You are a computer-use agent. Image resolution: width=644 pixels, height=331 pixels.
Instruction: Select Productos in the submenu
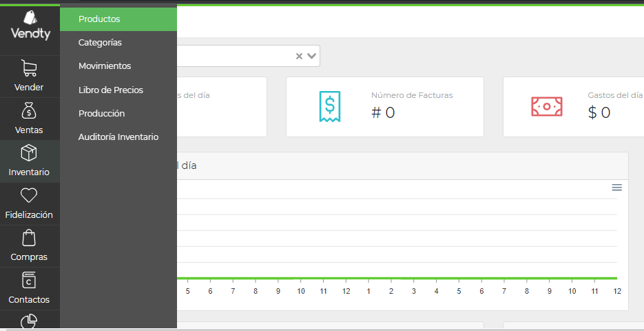pyautogui.click(x=118, y=19)
